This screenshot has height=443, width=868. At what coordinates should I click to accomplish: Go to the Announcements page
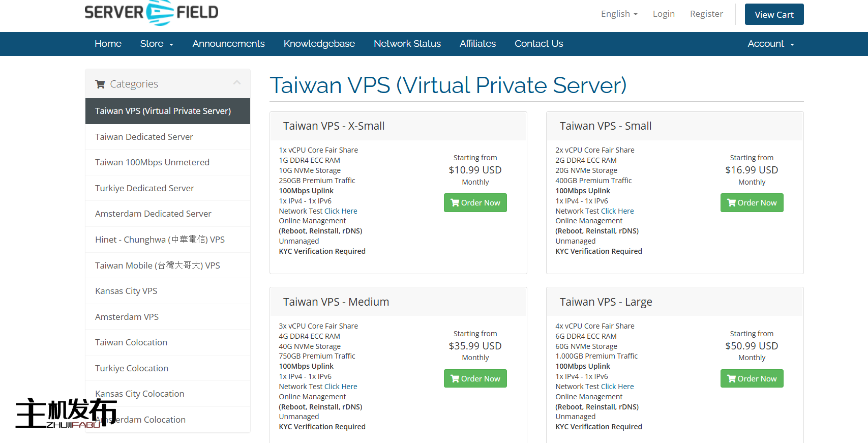pyautogui.click(x=228, y=44)
